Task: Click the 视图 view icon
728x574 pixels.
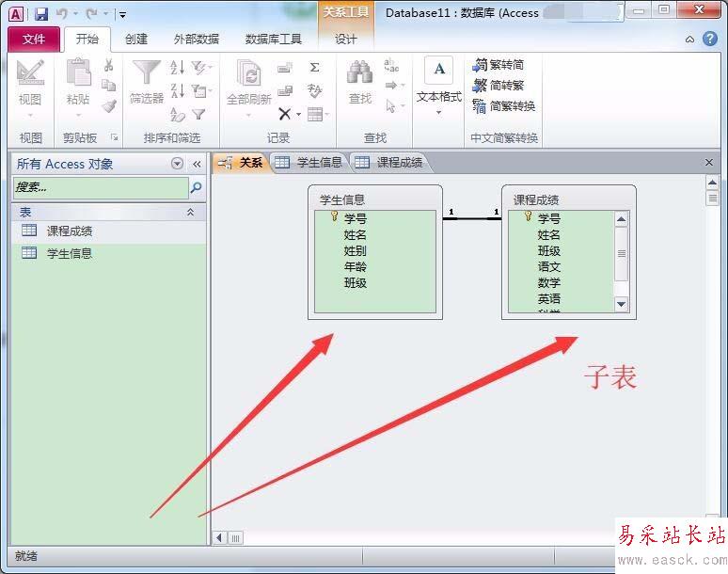Action: (x=30, y=72)
